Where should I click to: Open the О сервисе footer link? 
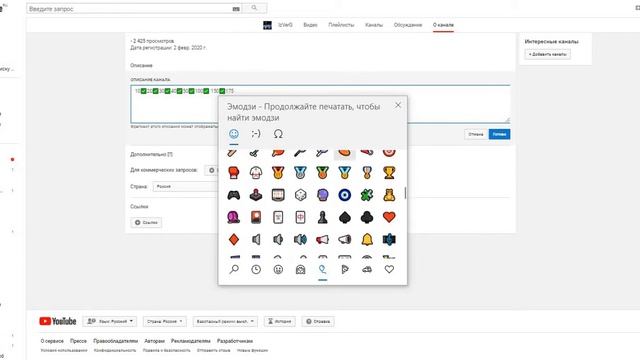tap(52, 341)
